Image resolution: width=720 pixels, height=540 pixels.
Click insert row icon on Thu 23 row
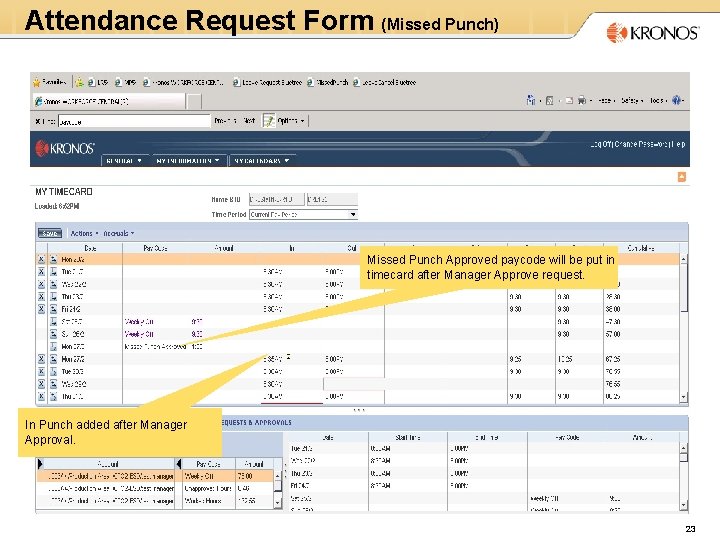53,297
